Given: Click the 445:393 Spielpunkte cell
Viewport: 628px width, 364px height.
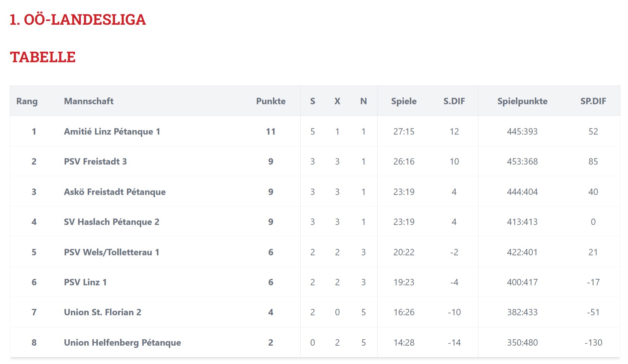Looking at the screenshot, I should (x=522, y=131).
